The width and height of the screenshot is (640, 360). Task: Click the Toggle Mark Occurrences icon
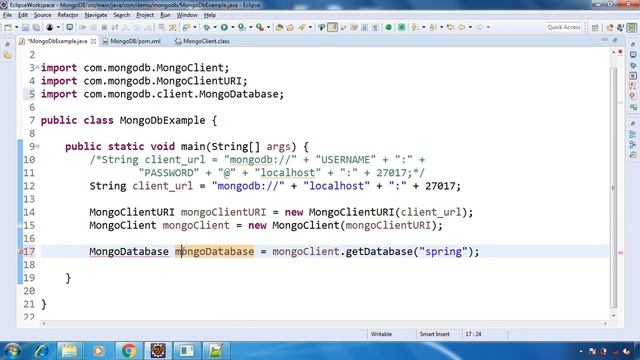click(x=333, y=27)
